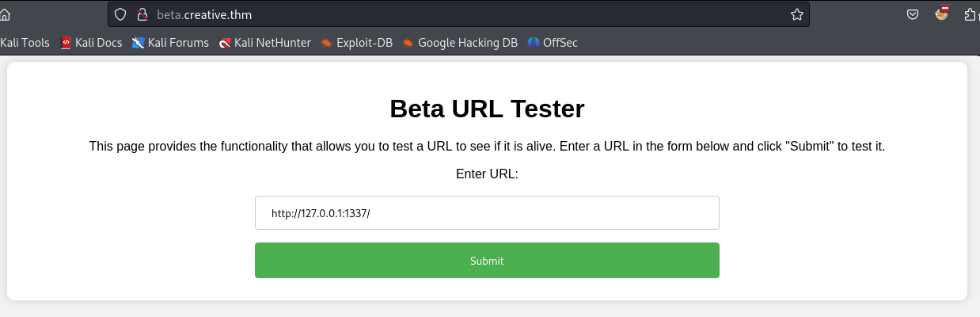
Task: Open the Pocket save icon
Action: tap(913, 14)
